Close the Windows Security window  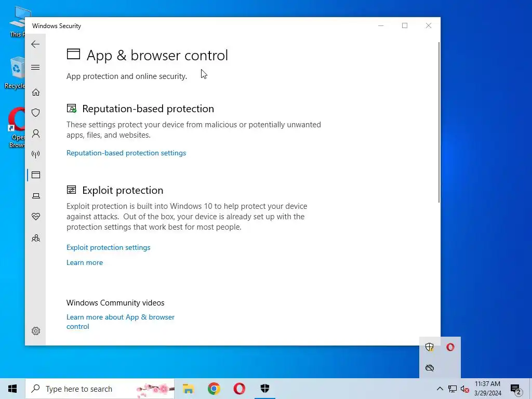[429, 26]
